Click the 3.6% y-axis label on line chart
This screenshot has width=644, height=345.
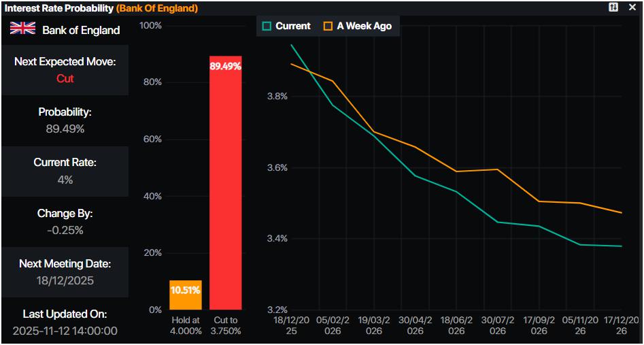click(x=277, y=168)
